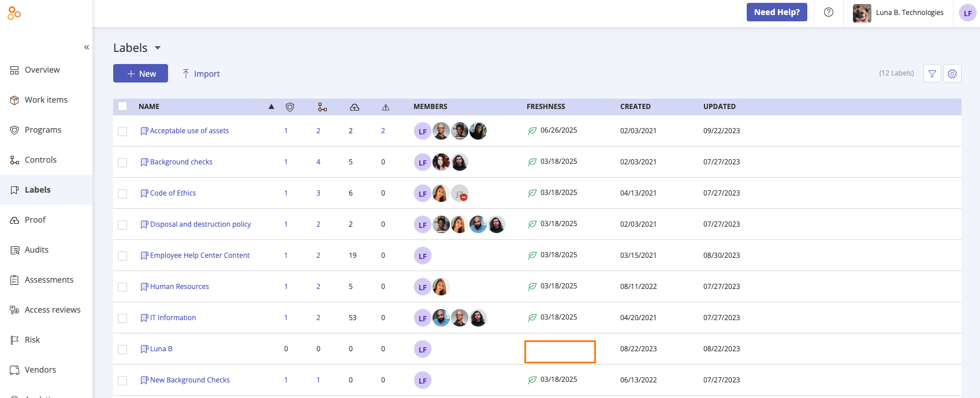The width and height of the screenshot is (980, 398).
Task: Click the freshness leaf icon for Acceptable use of assets
Action: (x=532, y=131)
